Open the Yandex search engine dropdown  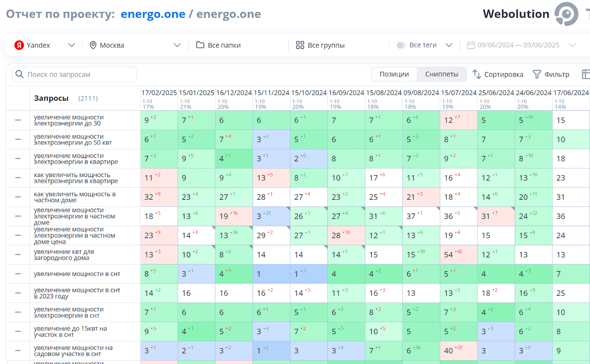coord(71,45)
